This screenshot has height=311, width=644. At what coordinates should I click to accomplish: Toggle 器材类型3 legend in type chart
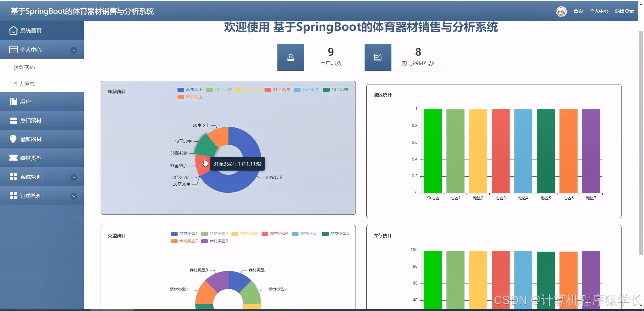click(x=245, y=234)
